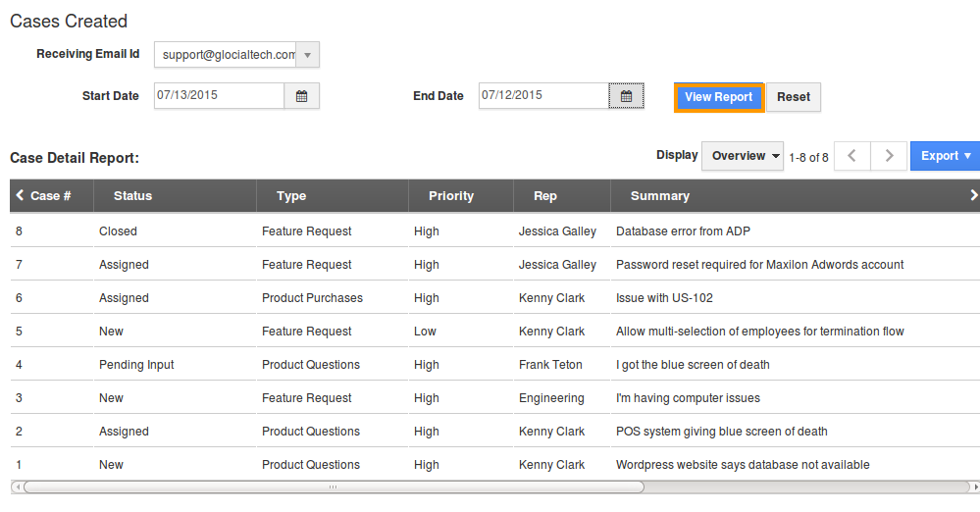The image size is (980, 512).
Task: Click into the Start Date field
Action: 219,96
